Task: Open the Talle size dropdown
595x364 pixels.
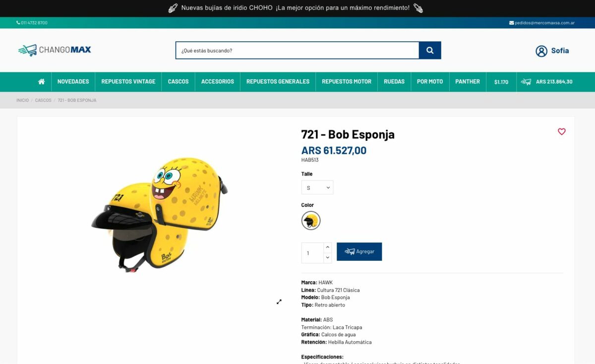Action: 317,187
